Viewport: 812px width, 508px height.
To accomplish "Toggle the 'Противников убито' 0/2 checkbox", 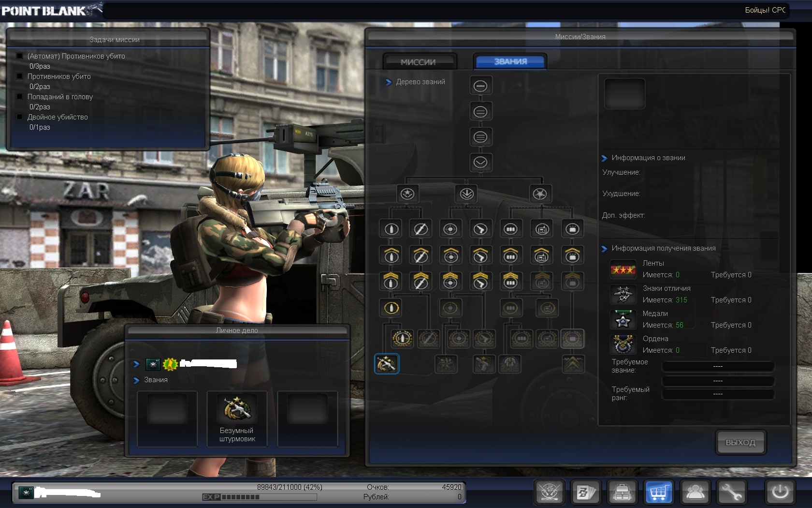I will pos(20,76).
